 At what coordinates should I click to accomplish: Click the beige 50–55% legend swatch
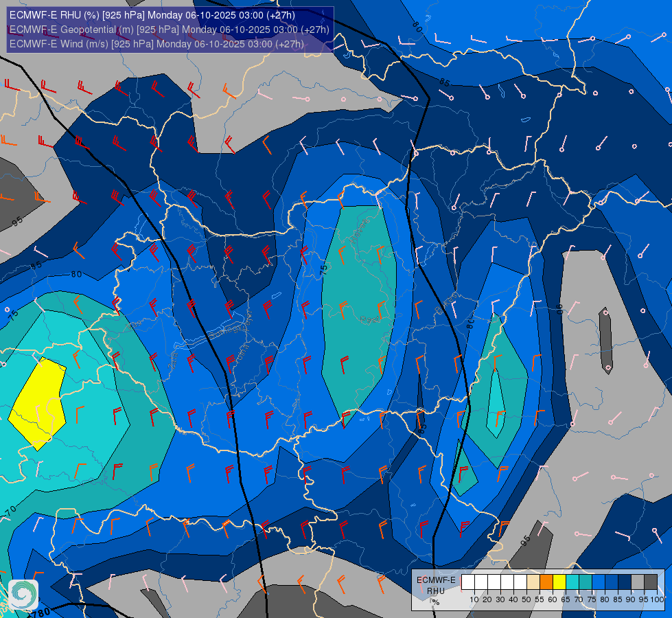pos(533,582)
